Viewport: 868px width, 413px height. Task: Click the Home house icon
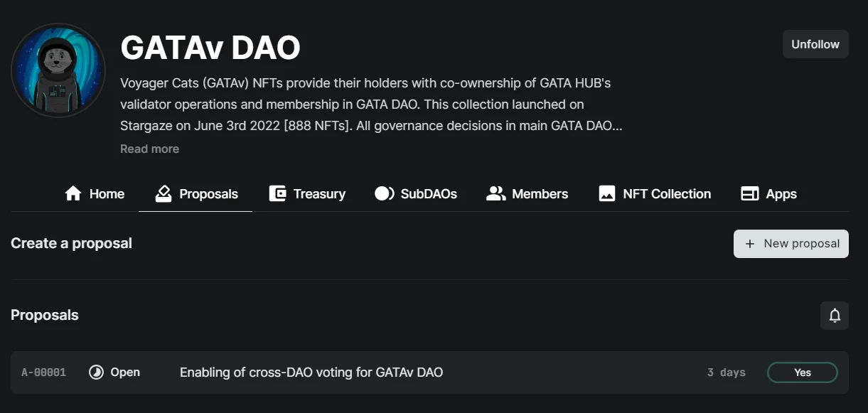click(73, 193)
